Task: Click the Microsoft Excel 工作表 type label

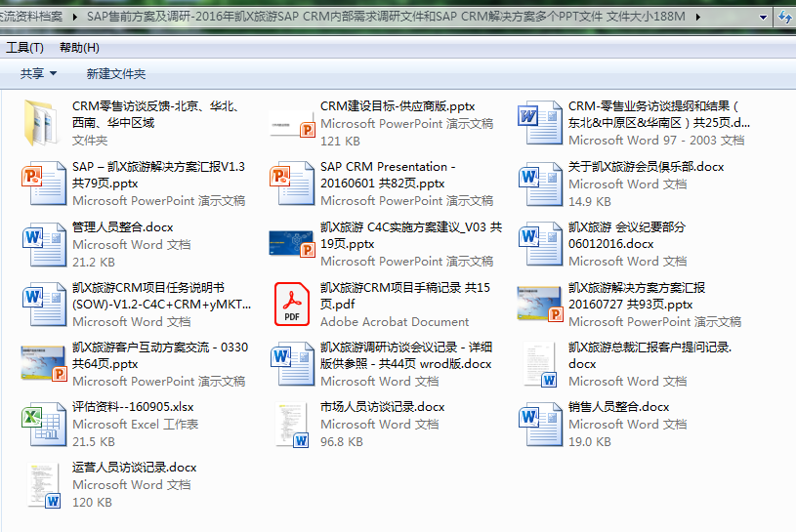Action: click(135, 424)
